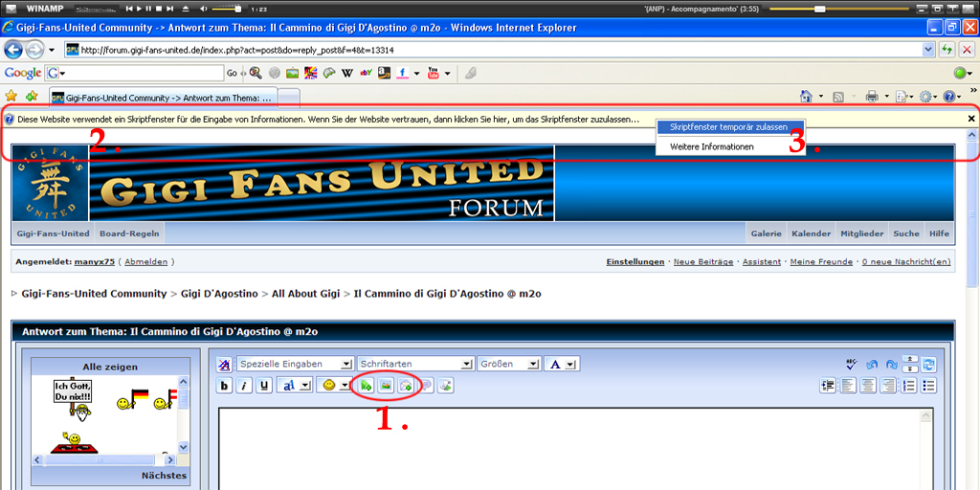
Task: Select 'Skriptfenster temporär zulassen' menu entry
Action: [x=730, y=126]
